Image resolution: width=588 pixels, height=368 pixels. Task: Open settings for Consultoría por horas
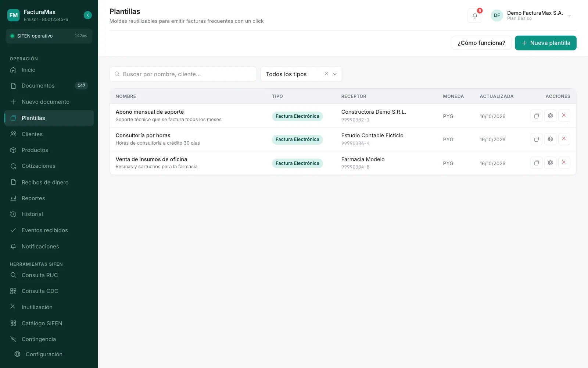(x=550, y=139)
